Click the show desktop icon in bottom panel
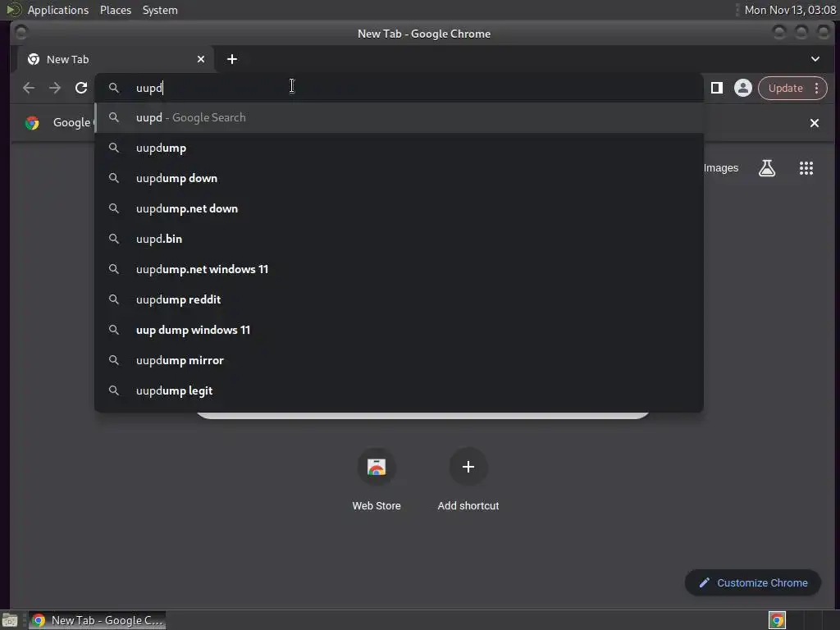Image resolution: width=840 pixels, height=630 pixels. coord(10,620)
